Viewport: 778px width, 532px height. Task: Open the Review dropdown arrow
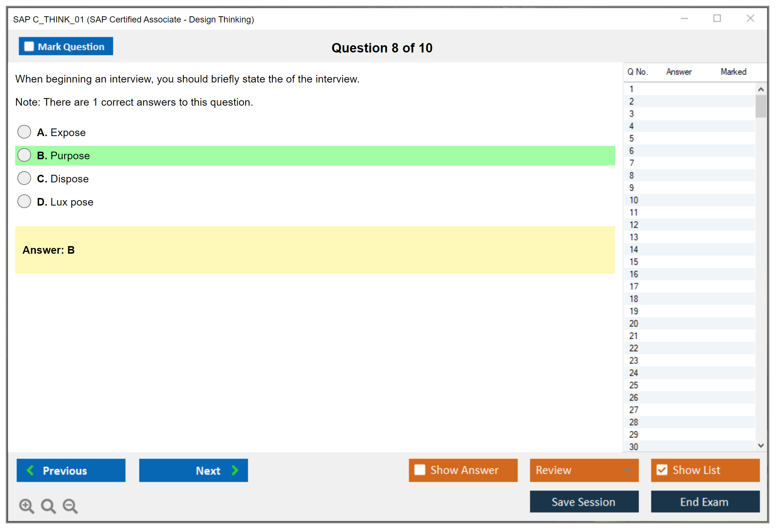click(x=628, y=470)
